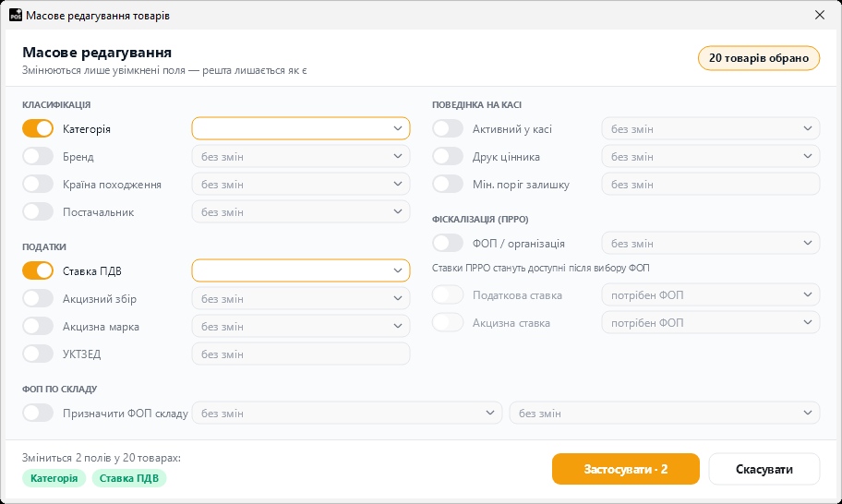
Task: Close the Масове редагування товарів window
Action: coord(820,15)
